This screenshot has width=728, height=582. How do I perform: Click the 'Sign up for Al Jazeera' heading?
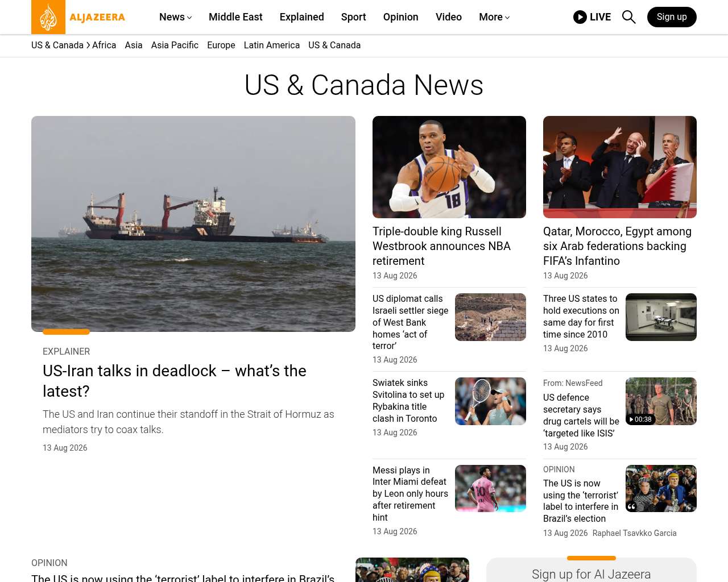coord(591,574)
